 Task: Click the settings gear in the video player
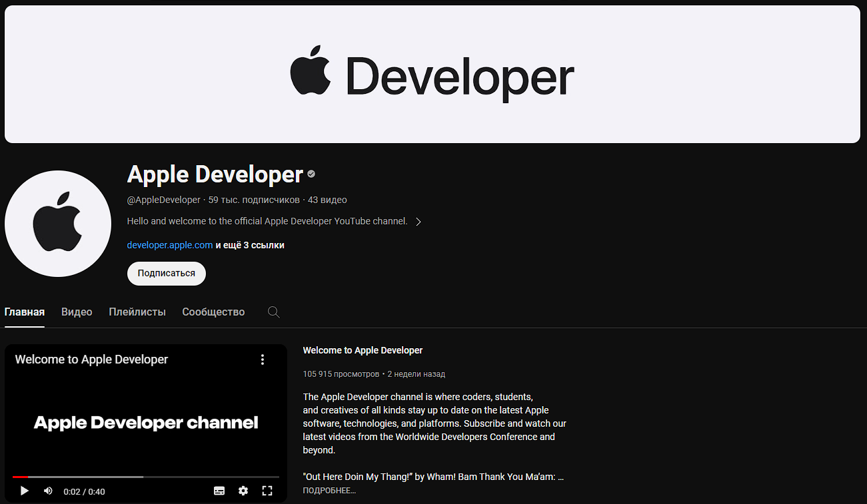coord(243,491)
